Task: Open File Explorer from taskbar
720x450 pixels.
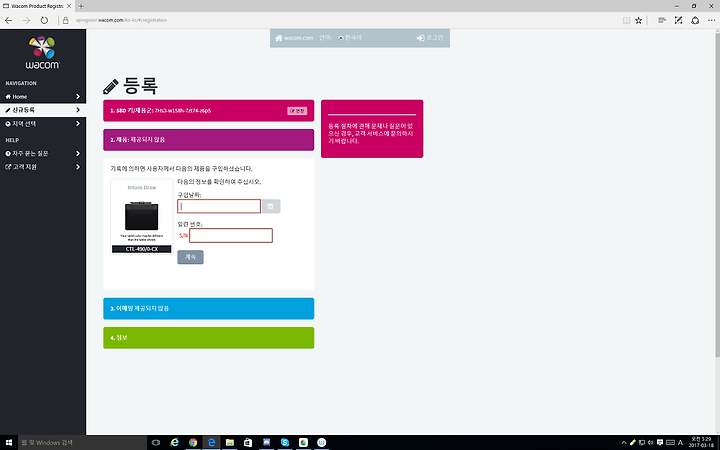Action: (230, 443)
